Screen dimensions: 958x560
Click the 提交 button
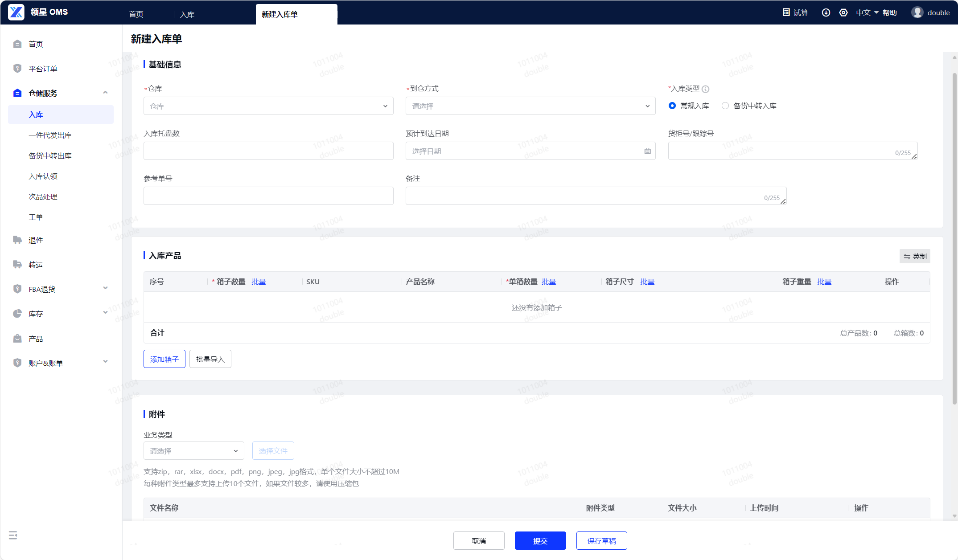[x=540, y=541]
